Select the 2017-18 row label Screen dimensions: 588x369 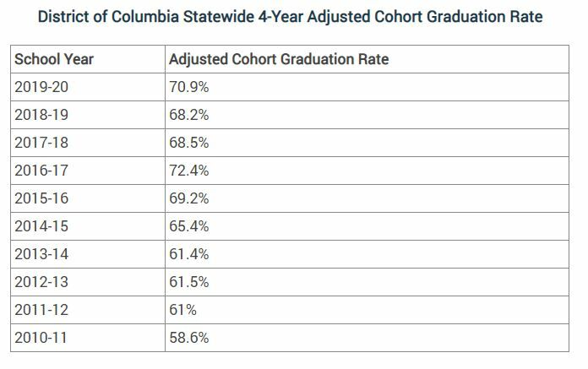(x=43, y=144)
